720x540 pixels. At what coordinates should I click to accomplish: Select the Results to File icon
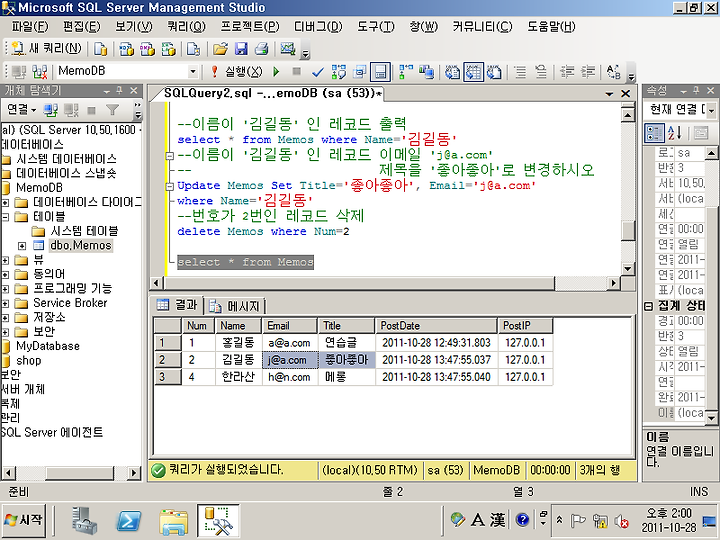tap(494, 72)
